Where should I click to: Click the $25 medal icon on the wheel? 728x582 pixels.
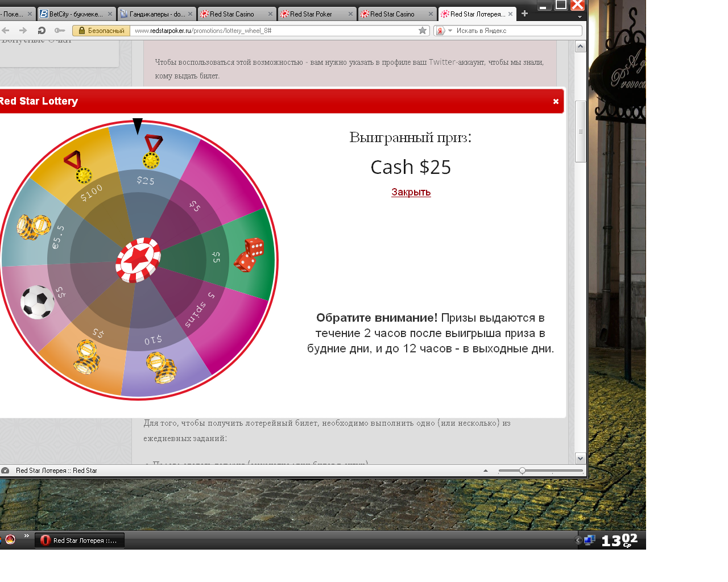pos(152,151)
